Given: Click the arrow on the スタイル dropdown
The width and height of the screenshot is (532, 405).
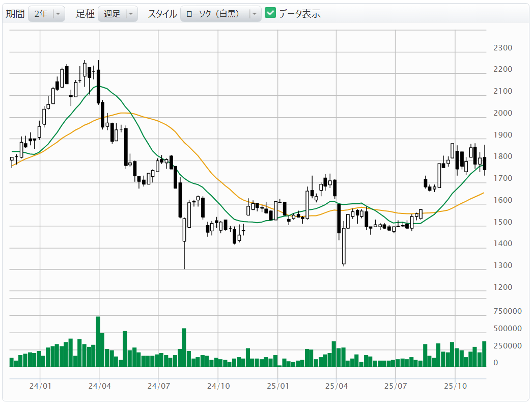Looking at the screenshot, I should click(254, 14).
